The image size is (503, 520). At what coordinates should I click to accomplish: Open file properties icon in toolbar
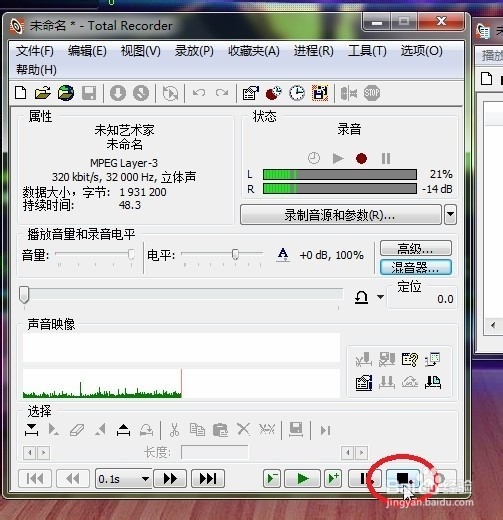pyautogui.click(x=251, y=93)
